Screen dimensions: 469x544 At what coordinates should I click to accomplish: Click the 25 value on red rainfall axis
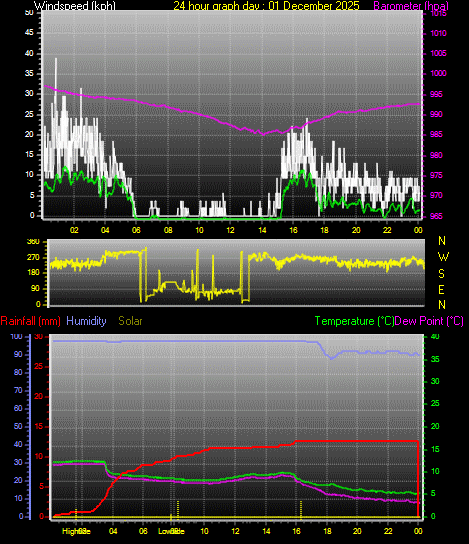point(39,367)
